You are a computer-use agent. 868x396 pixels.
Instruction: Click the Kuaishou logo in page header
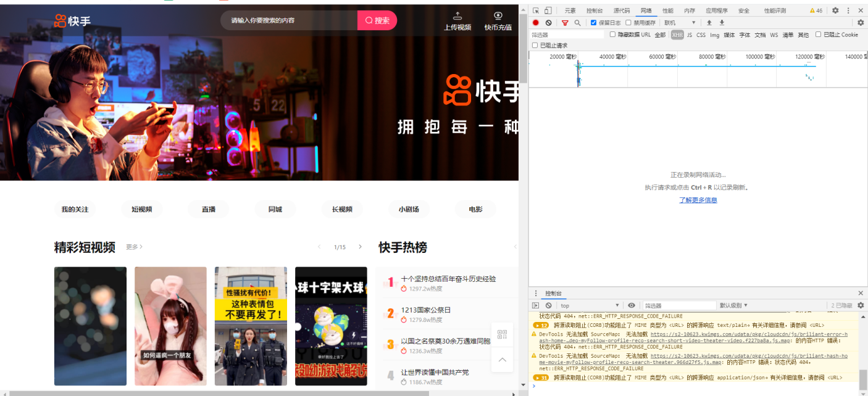pos(72,21)
